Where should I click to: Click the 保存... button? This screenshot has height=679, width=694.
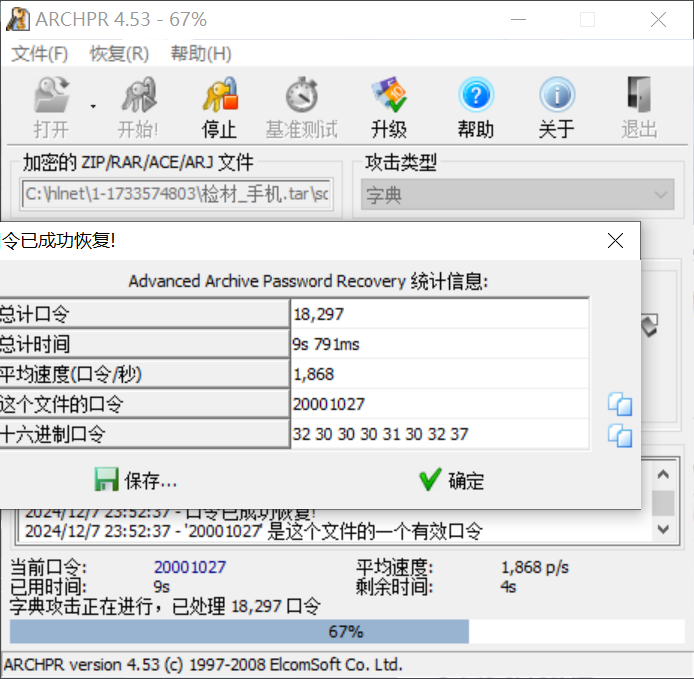135,480
